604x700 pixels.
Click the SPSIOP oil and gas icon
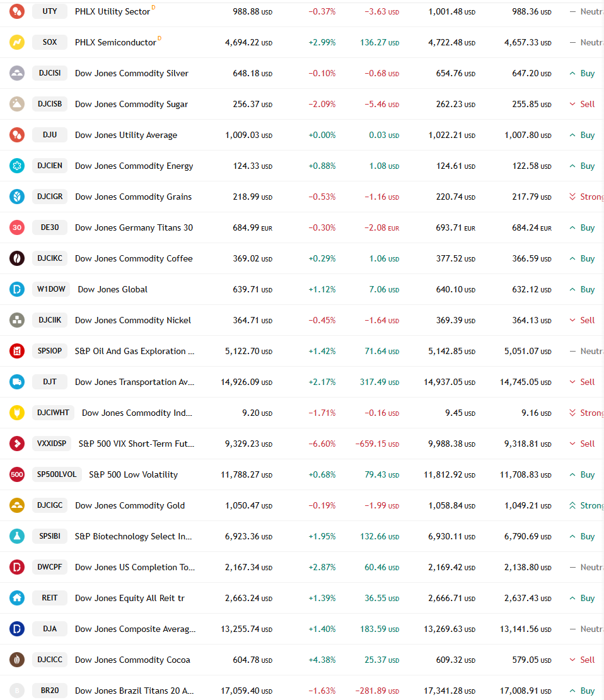(x=17, y=351)
